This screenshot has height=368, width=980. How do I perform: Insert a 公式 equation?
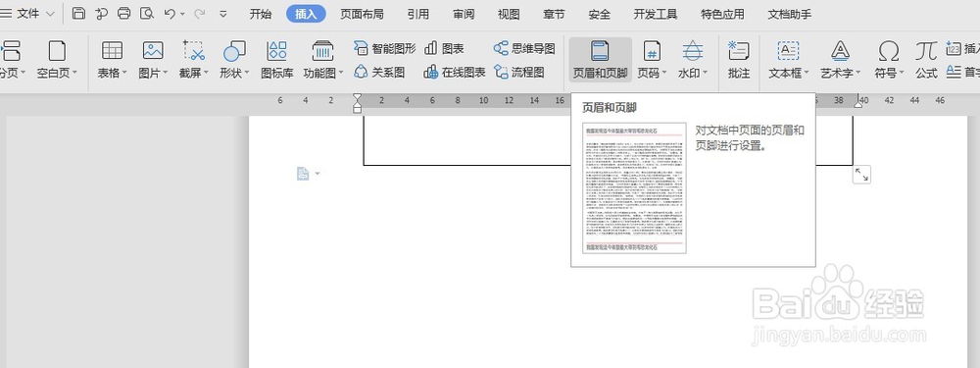pyautogui.click(x=926, y=60)
